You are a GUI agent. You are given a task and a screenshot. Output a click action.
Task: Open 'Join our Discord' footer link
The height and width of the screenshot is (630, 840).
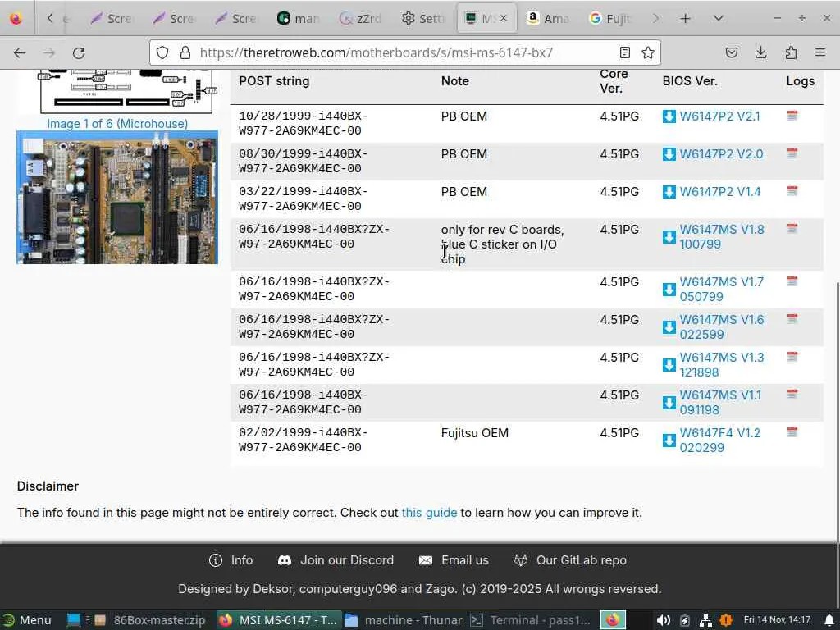coord(336,560)
